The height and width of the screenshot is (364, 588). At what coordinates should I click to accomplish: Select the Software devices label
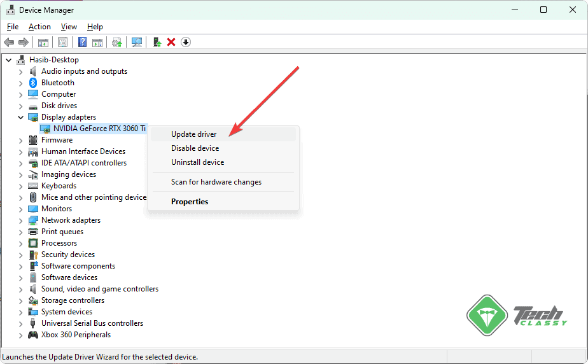[69, 277]
